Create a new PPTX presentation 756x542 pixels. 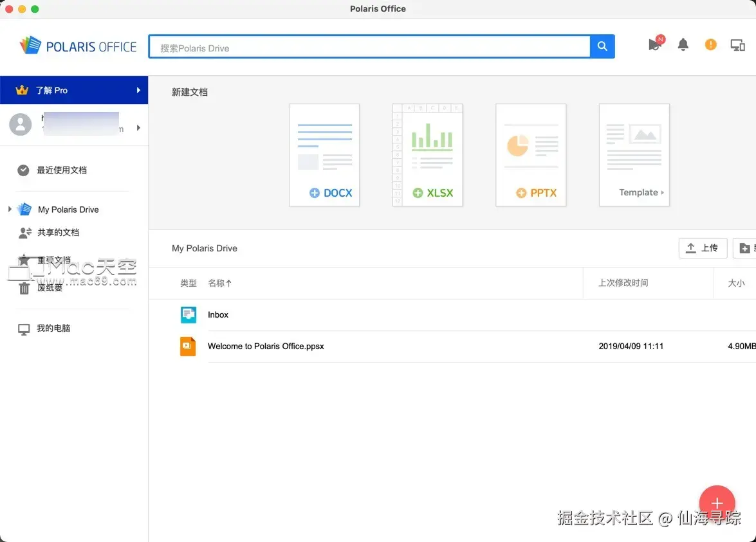pos(531,155)
